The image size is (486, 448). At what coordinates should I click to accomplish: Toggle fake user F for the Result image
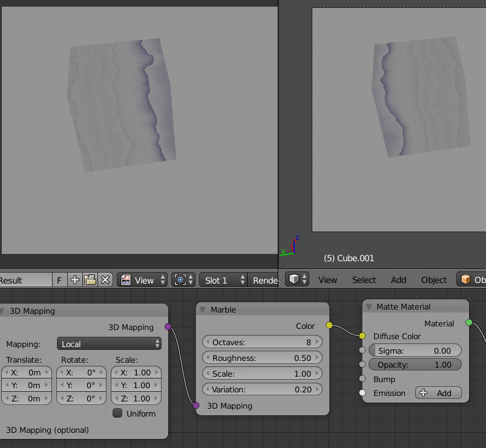pyautogui.click(x=59, y=280)
